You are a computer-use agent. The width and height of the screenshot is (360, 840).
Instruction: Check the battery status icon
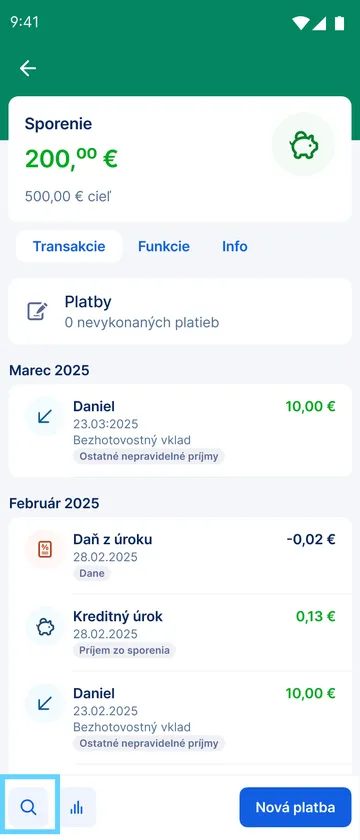tap(339, 22)
